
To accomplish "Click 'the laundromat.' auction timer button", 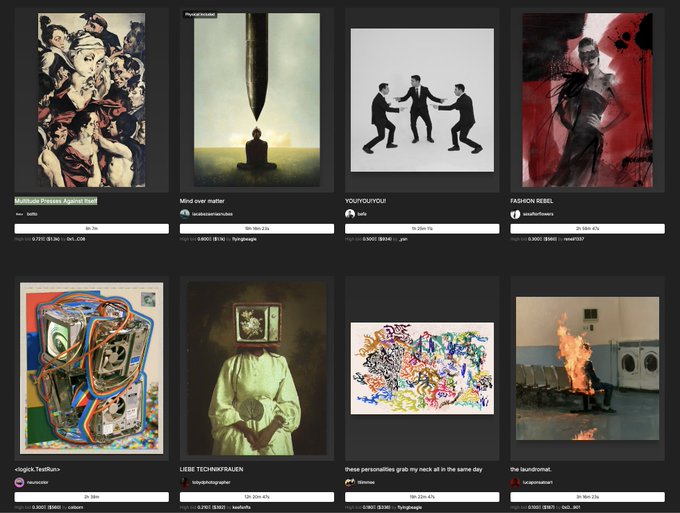I will pos(587,497).
